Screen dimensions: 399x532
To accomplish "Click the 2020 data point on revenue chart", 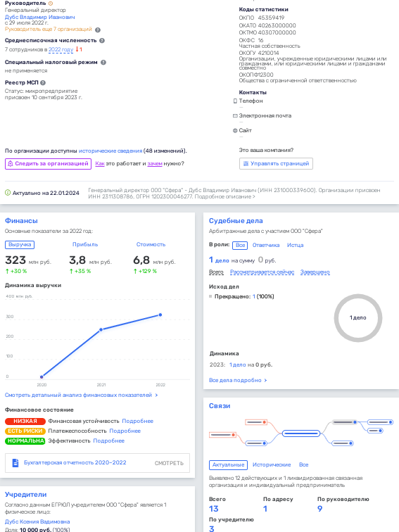I will (x=42, y=376).
